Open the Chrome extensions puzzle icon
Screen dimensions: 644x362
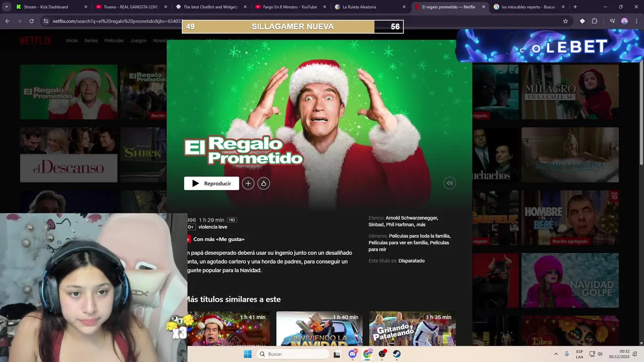(x=594, y=21)
